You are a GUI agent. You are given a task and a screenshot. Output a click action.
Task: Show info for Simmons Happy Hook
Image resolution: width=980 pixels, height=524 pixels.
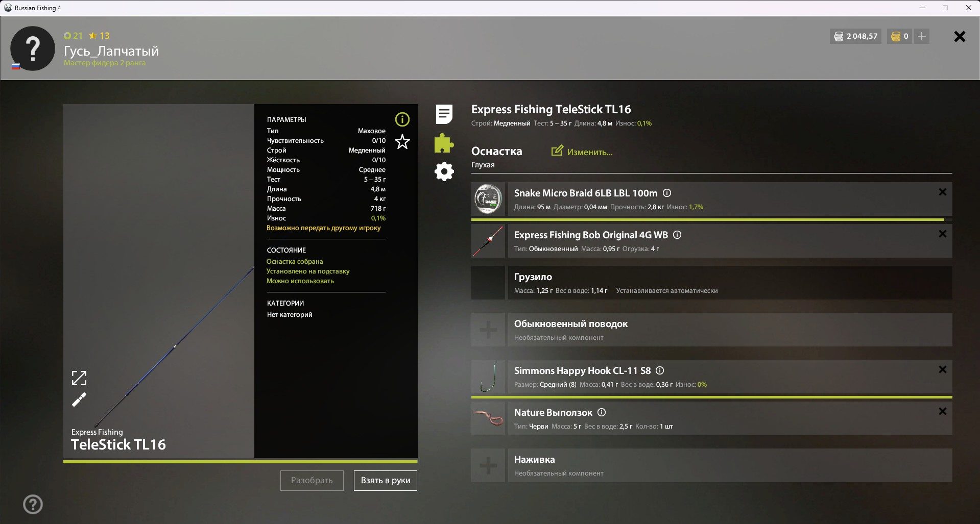point(660,370)
